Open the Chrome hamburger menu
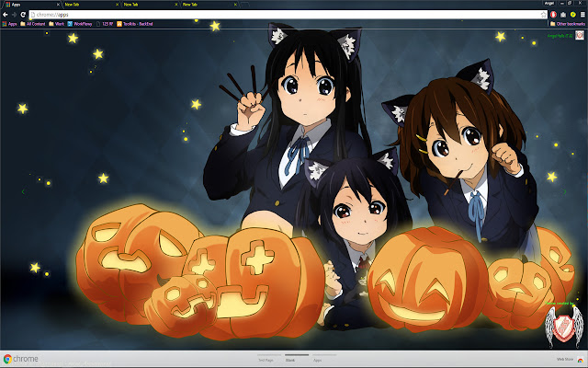The image size is (588, 368). click(x=582, y=15)
